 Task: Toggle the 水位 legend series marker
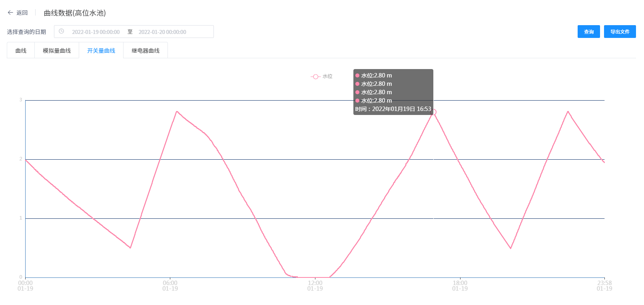[315, 76]
